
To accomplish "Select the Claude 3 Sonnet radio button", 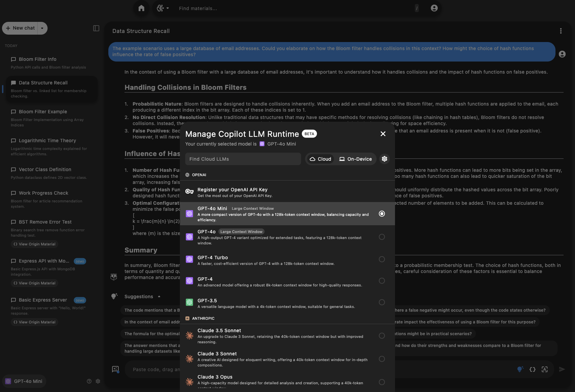I will click(382, 359).
